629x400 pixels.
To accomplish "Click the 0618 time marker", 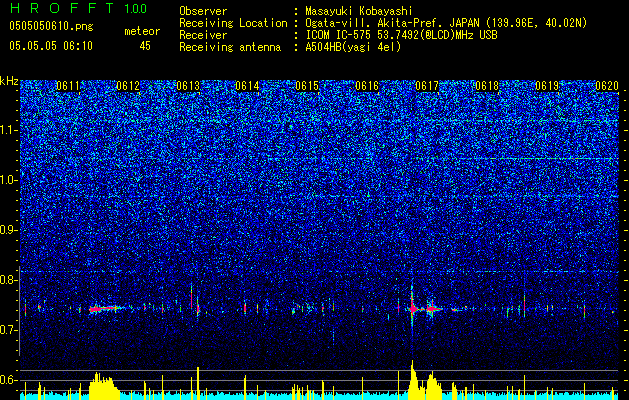I will (x=487, y=86).
